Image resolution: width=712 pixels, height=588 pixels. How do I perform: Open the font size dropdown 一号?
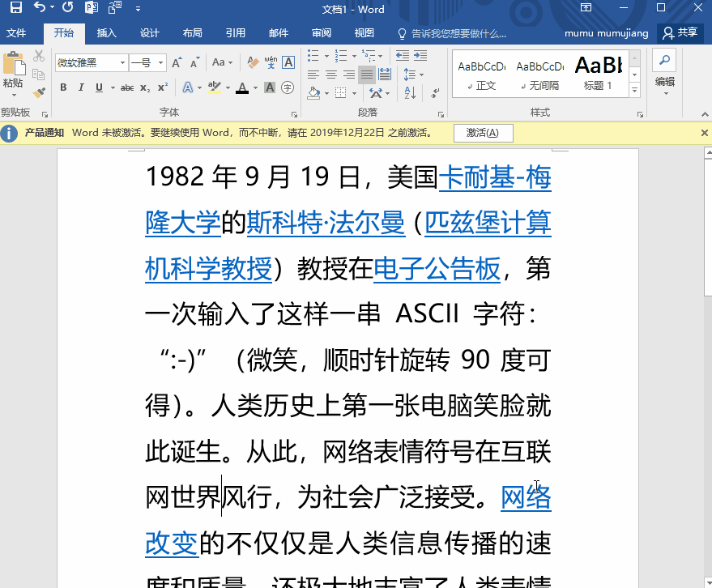coord(160,62)
